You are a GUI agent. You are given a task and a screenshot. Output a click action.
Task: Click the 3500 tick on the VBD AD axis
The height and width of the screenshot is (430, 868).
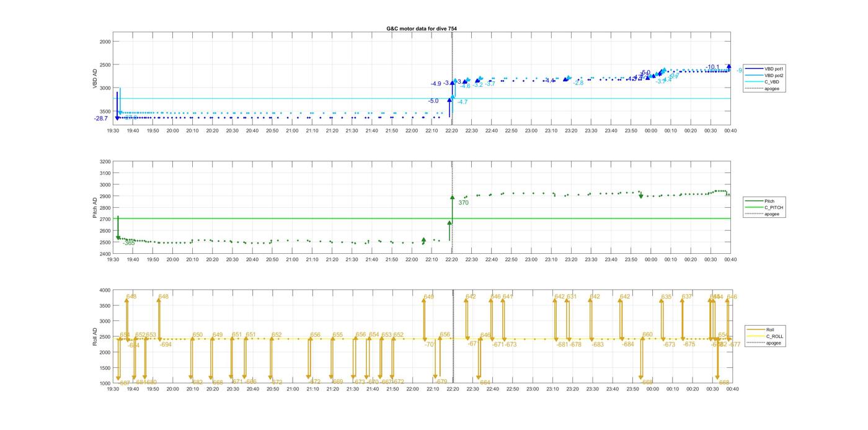click(105, 112)
